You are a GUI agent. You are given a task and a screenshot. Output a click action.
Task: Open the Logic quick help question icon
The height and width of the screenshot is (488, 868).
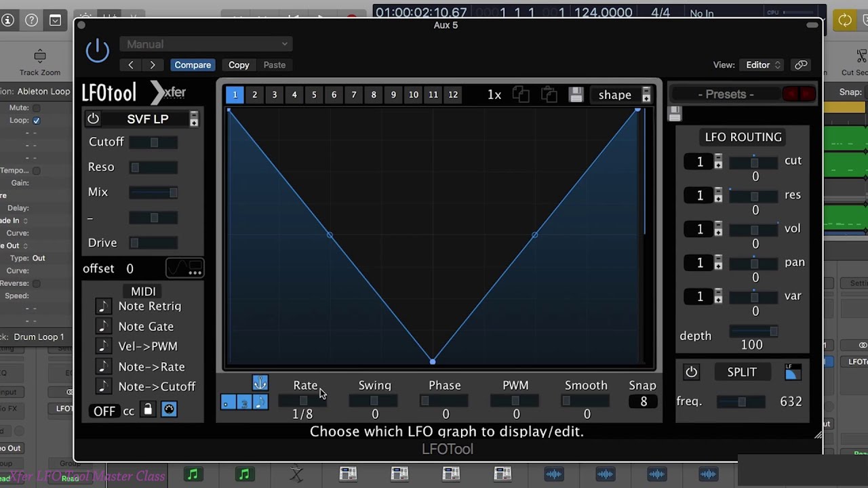pyautogui.click(x=31, y=20)
